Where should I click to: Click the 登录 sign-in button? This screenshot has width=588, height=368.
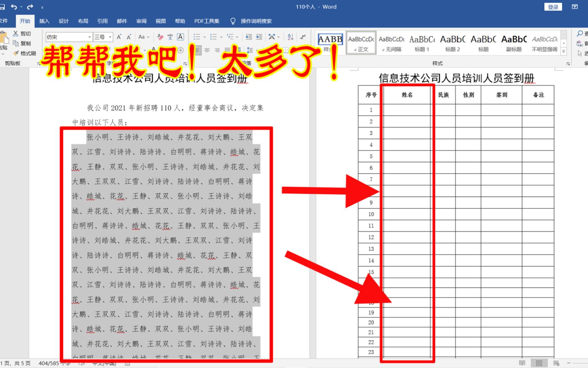point(553,7)
